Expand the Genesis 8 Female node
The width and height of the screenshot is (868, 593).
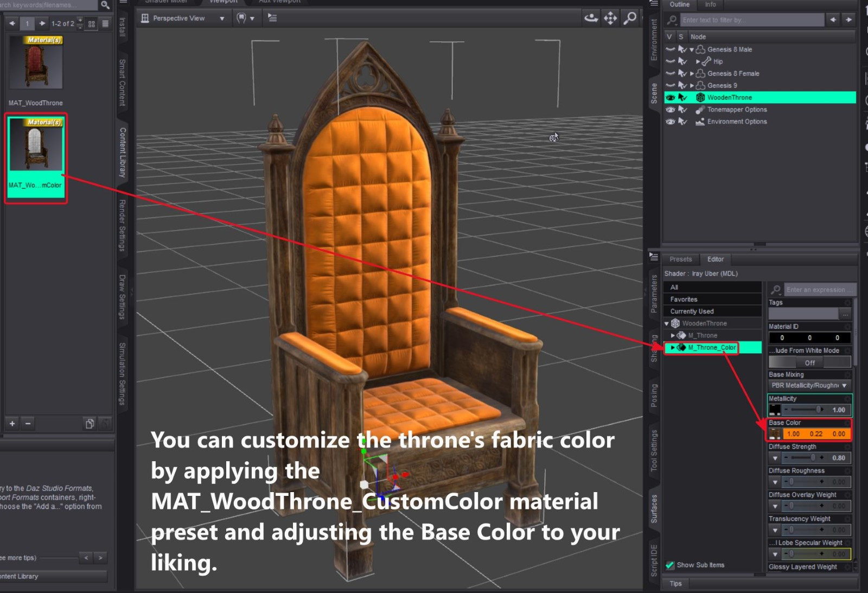click(x=692, y=73)
